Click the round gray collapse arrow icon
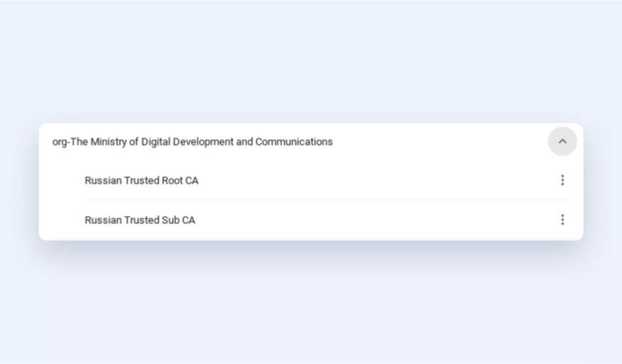The image size is (622, 364). tap(562, 142)
